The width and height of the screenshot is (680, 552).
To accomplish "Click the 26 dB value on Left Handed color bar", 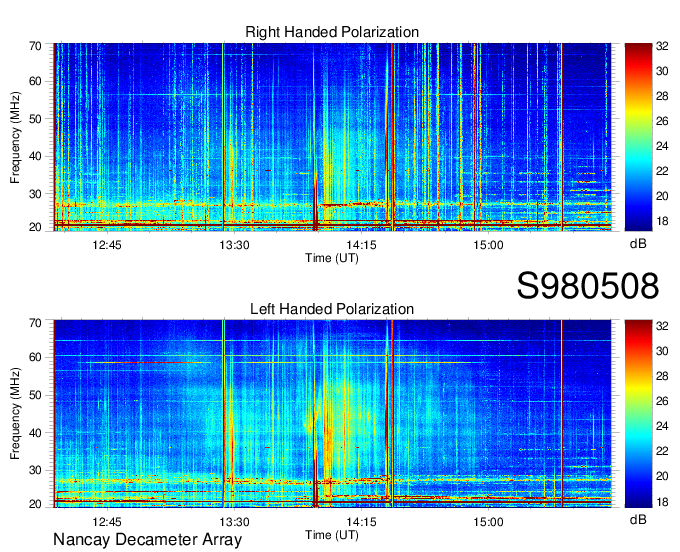I will pyautogui.click(x=662, y=401).
